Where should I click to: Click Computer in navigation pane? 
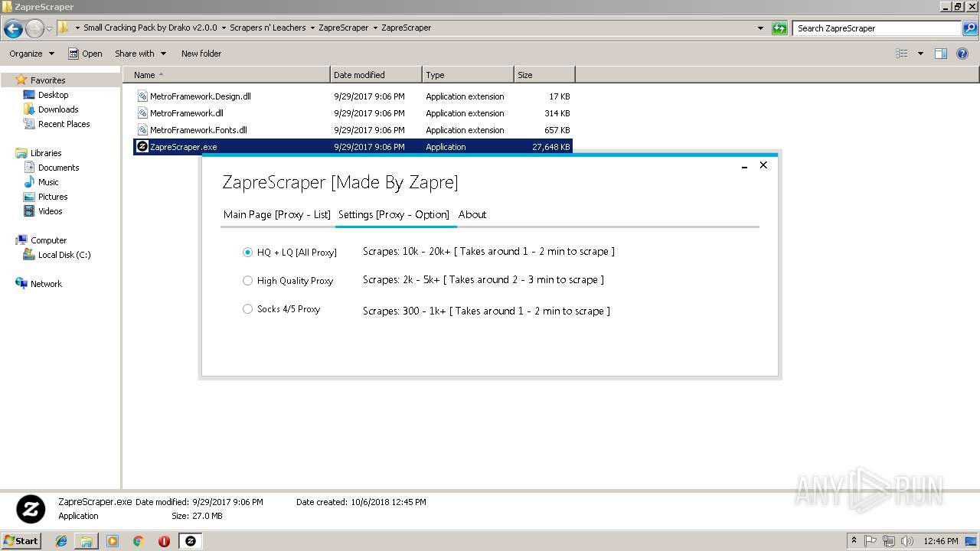pyautogui.click(x=48, y=240)
